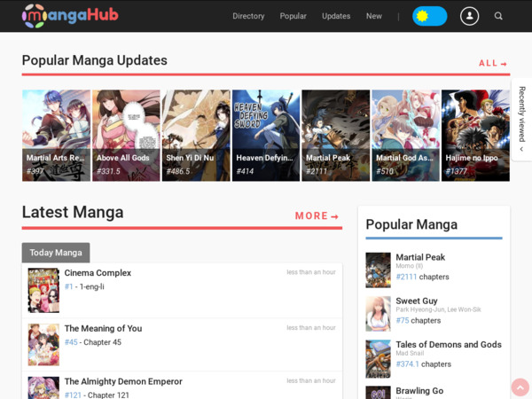
Task: Open the Popular menu item
Action: (293, 16)
